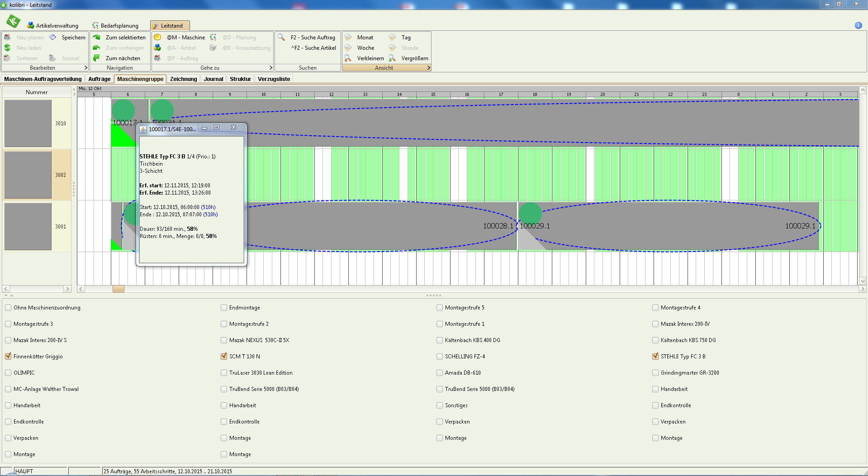Click the horizontal timeline scrollbar thumb
This screenshot has height=476, width=868.
(119, 289)
